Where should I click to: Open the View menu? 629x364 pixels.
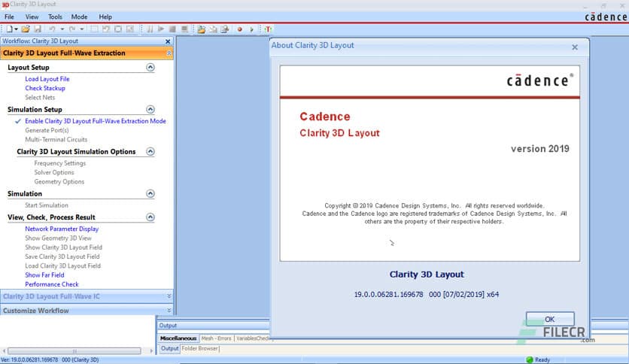(32, 17)
